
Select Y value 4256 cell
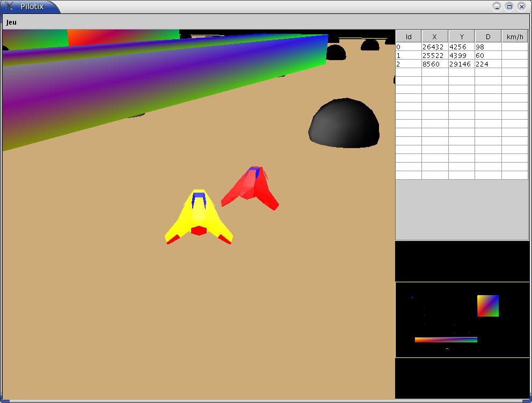(x=462, y=47)
